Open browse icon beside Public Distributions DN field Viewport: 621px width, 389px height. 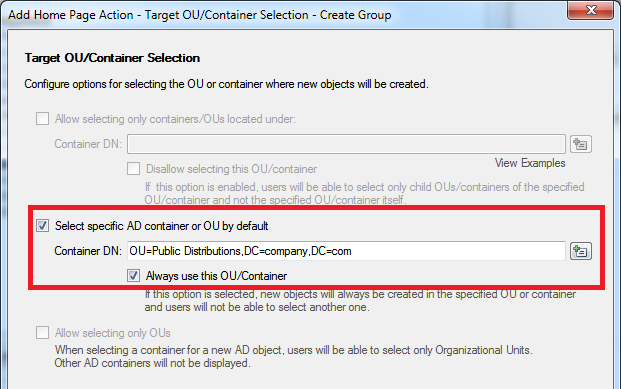581,251
